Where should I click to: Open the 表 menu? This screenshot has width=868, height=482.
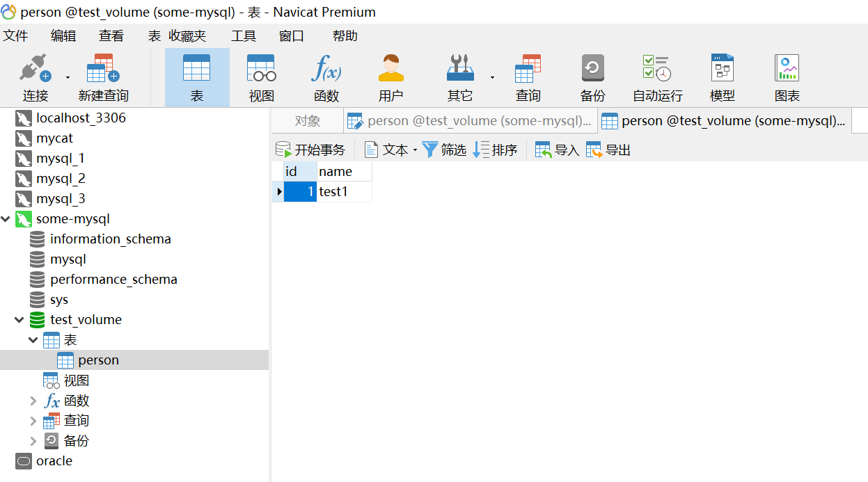point(154,35)
